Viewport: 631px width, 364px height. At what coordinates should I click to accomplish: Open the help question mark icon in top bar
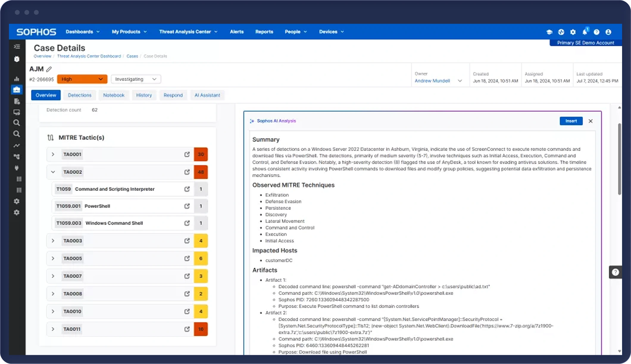pos(596,32)
